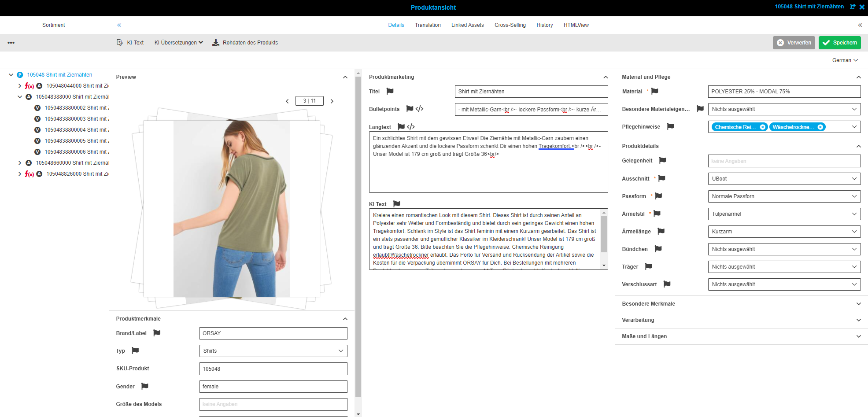
Task: Click the HTML code icon beside Bulletpoints
Action: [x=420, y=109]
